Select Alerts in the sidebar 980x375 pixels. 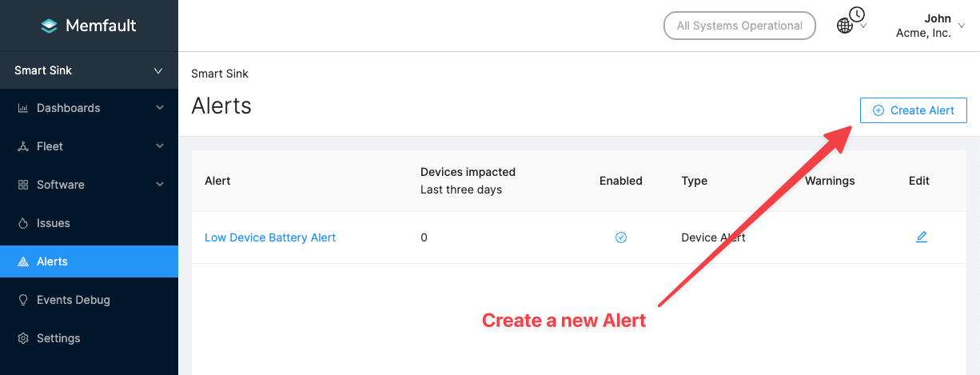52,261
